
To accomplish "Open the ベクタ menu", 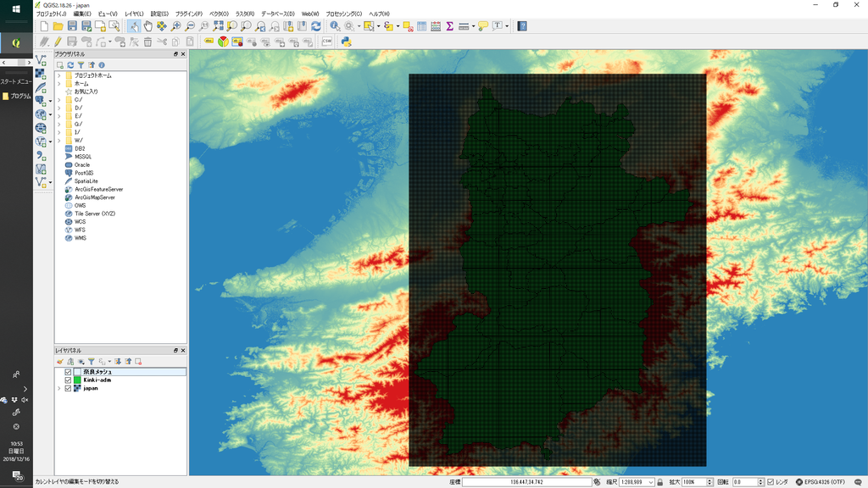I will pyautogui.click(x=219, y=14).
